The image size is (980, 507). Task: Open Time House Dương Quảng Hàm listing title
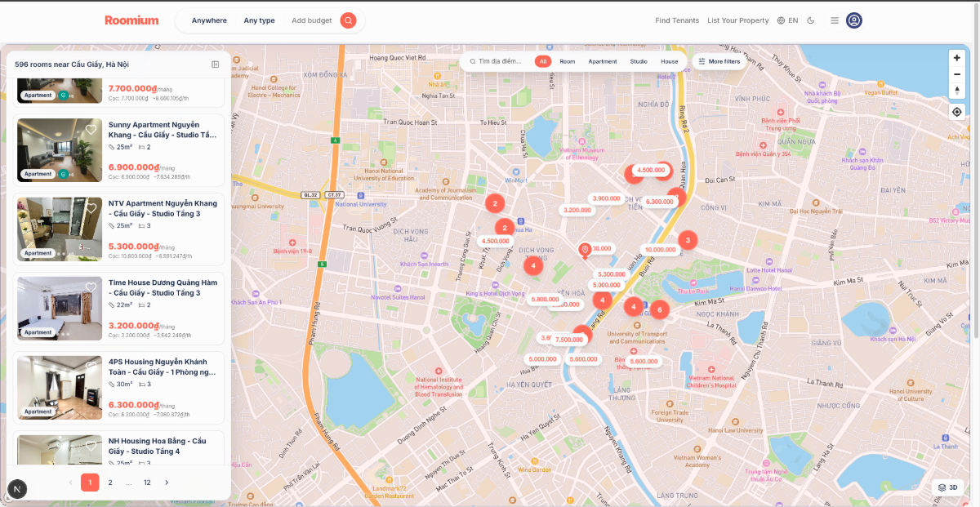163,287
